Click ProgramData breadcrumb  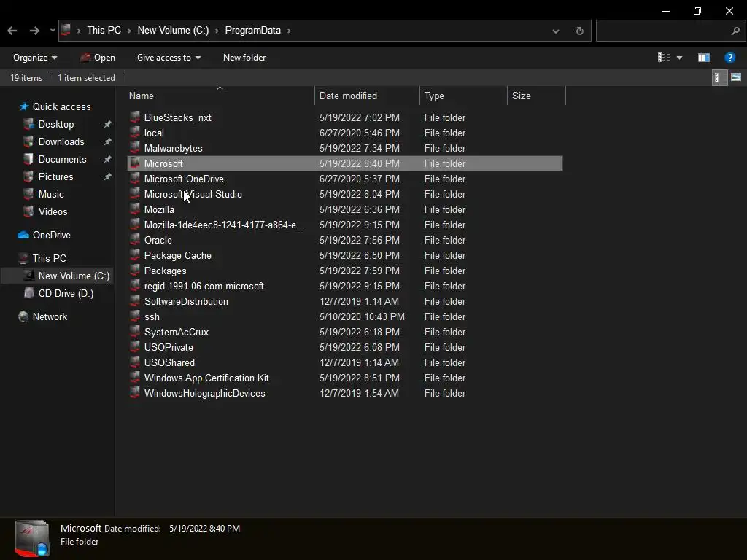coord(253,31)
